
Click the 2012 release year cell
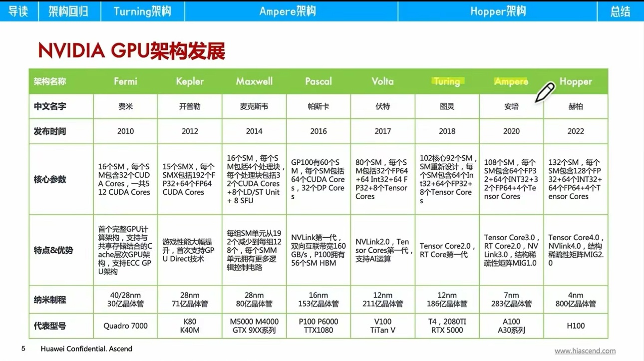pos(190,131)
